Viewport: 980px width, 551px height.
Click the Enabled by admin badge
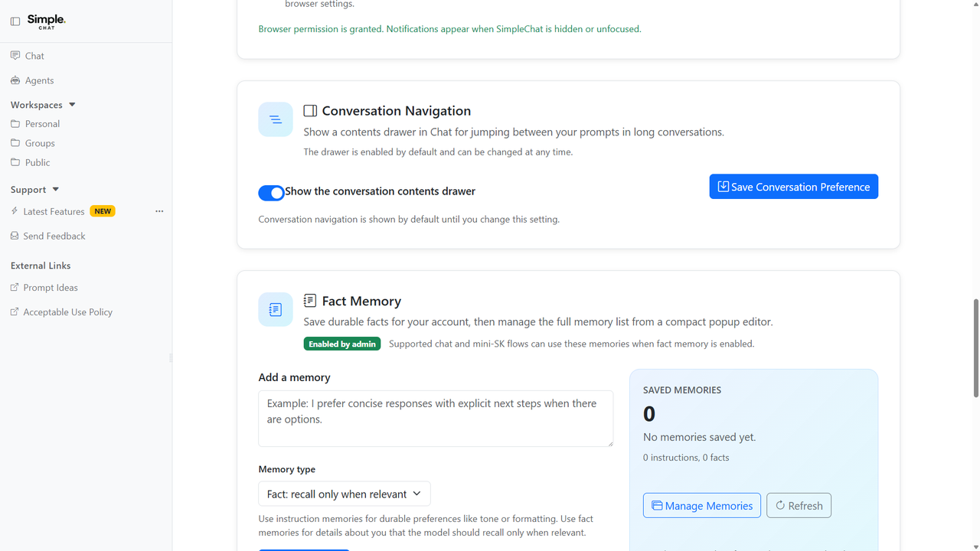click(x=342, y=344)
